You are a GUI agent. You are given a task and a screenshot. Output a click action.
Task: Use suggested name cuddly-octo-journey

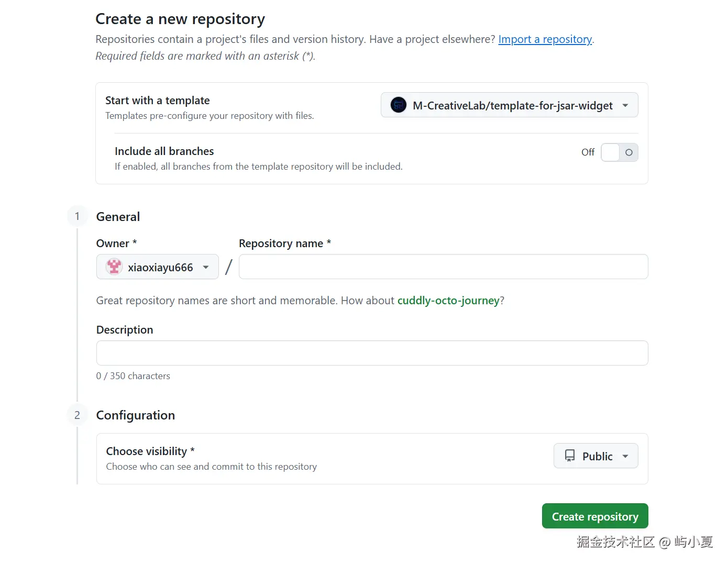(x=448, y=301)
